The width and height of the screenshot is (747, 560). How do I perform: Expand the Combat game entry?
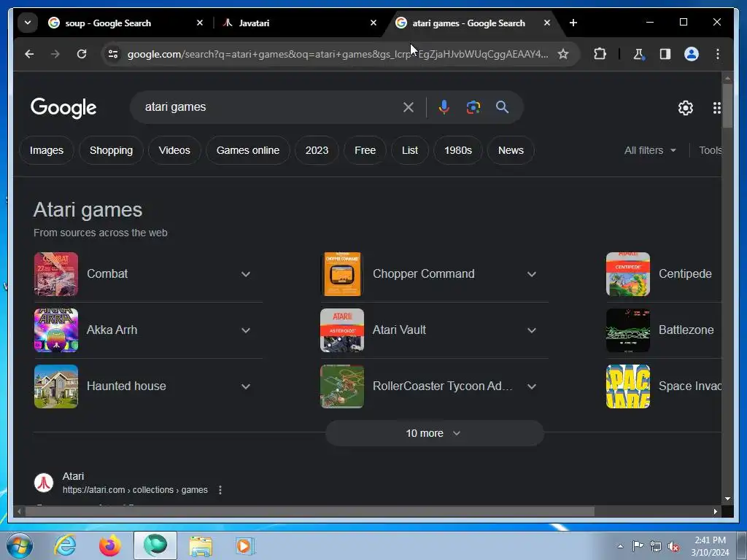tap(246, 274)
